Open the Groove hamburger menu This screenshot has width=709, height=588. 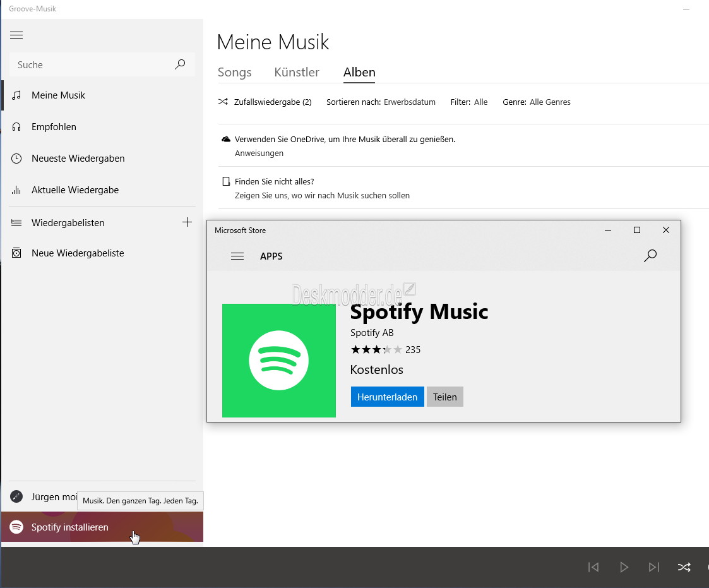(x=16, y=35)
